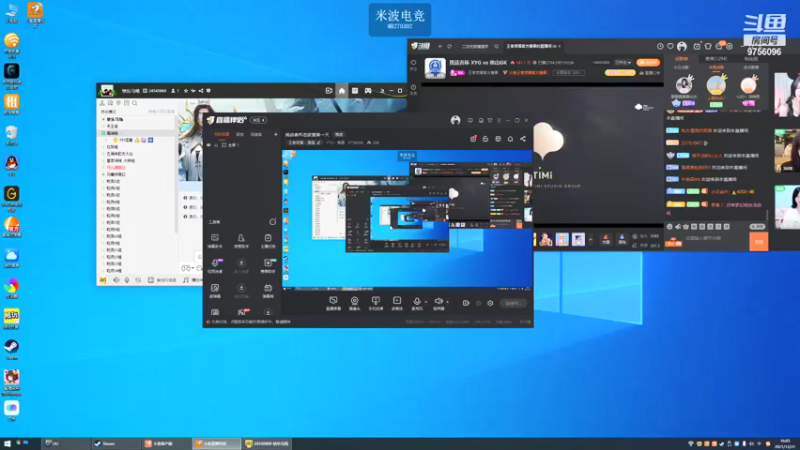The image size is (800, 450).
Task: Open the dropdown arrow beside the streaming tool's speaker
Action: coord(447,302)
